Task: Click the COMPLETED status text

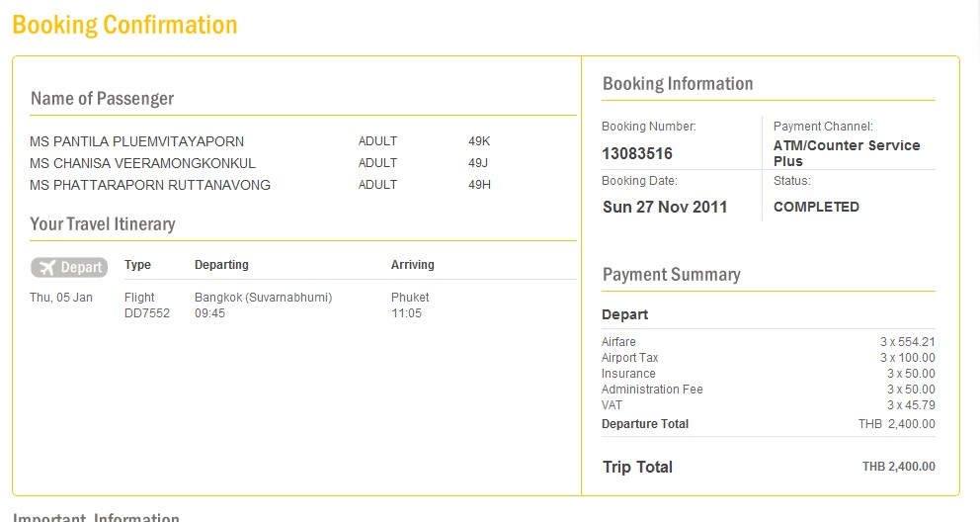Action: point(816,207)
